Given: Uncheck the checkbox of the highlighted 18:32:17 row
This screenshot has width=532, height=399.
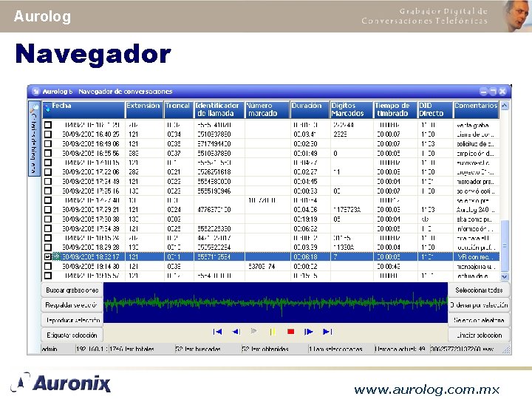Looking at the screenshot, I should point(48,257).
